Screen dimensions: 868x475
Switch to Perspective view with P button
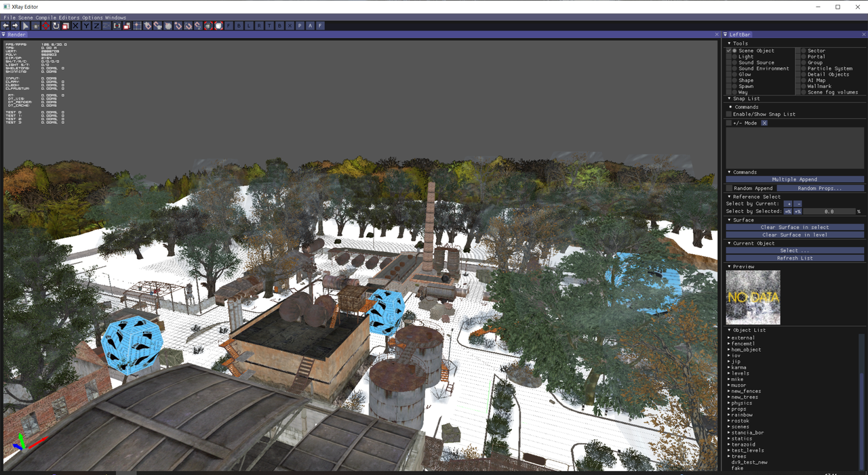(x=300, y=26)
